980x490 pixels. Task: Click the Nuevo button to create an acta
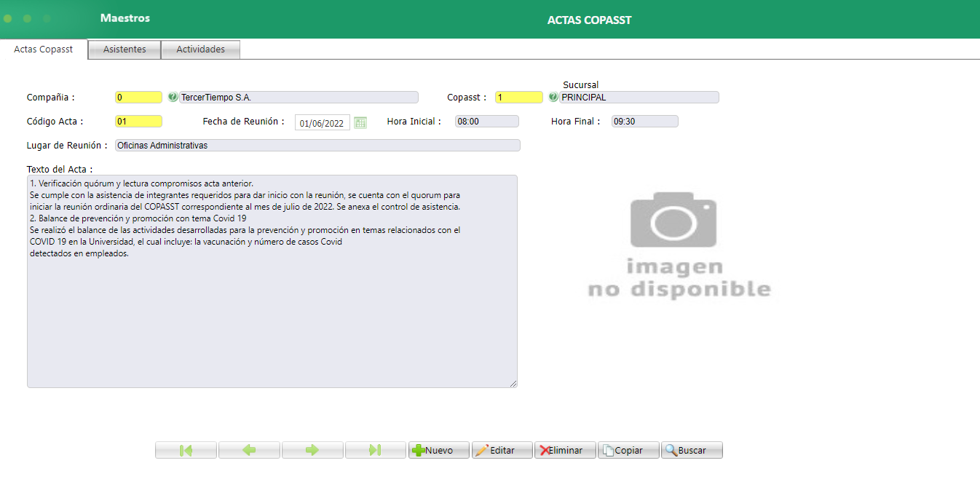tap(438, 449)
